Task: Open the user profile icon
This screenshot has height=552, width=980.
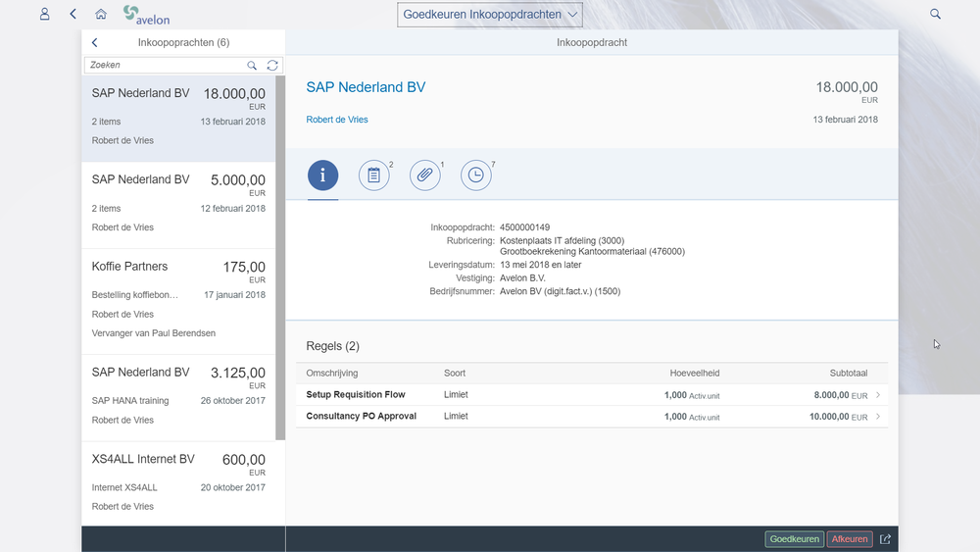Action: [44, 14]
